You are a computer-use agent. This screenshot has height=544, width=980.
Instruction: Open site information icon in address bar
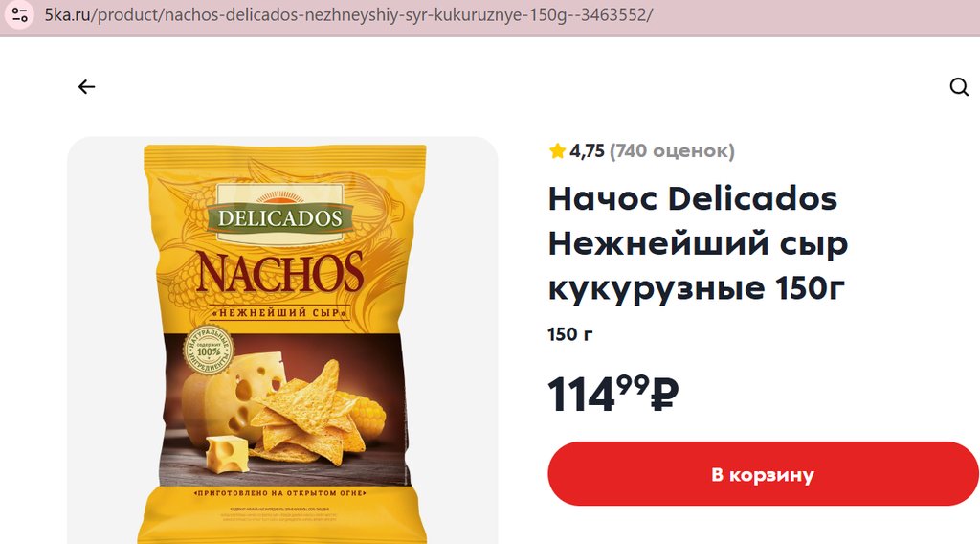19,15
